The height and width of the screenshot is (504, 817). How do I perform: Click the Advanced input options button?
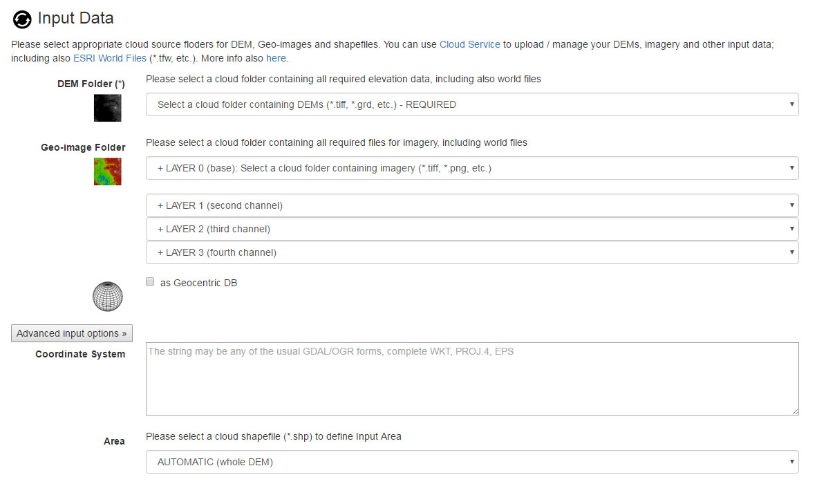coord(72,333)
